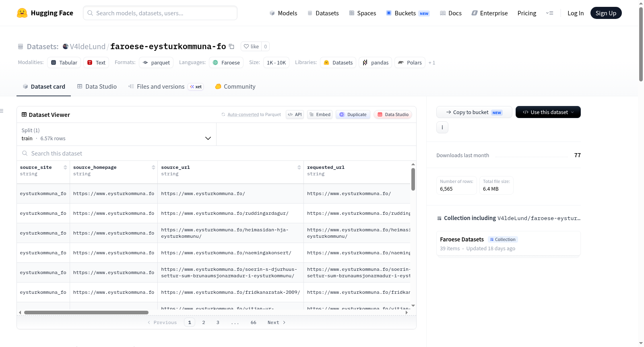
Task: Select the Faroese language tag
Action: [226, 62]
